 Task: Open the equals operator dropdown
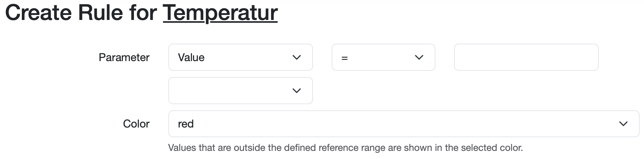[x=383, y=57]
